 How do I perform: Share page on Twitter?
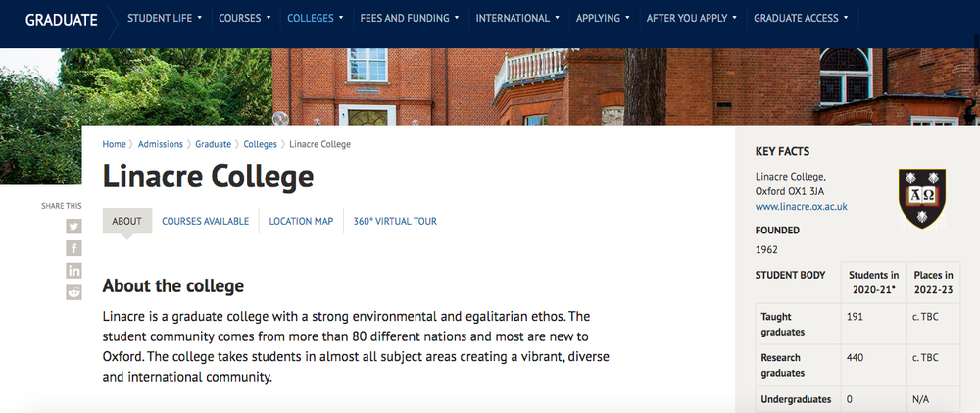pyautogui.click(x=73, y=227)
